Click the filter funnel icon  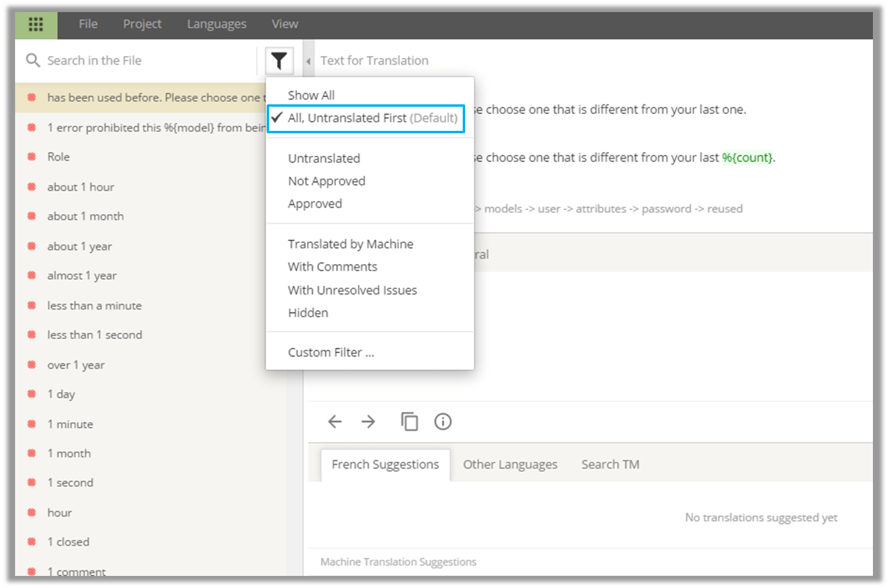279,60
